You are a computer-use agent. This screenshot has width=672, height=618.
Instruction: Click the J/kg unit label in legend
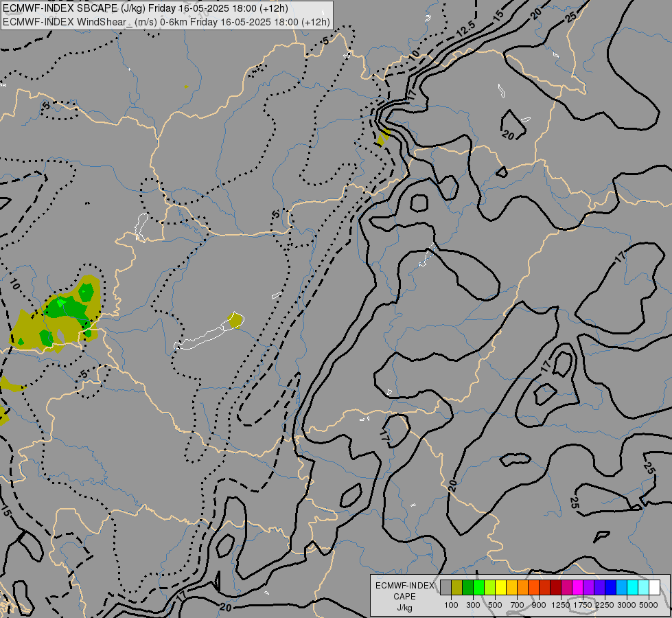point(404,608)
